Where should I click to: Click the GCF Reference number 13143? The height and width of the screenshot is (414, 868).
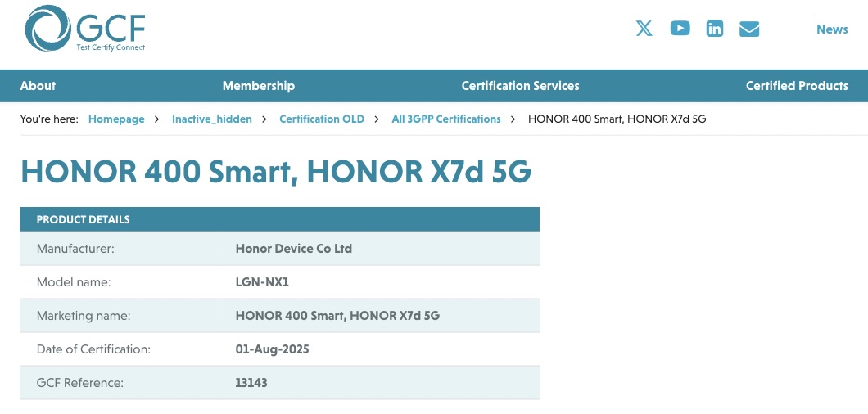tap(251, 383)
